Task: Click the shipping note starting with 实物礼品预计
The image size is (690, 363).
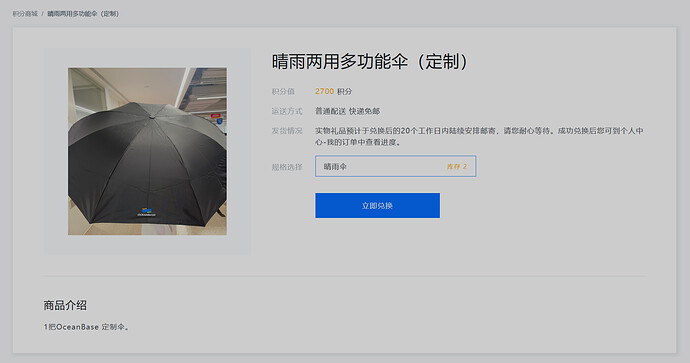Action: 479,136
